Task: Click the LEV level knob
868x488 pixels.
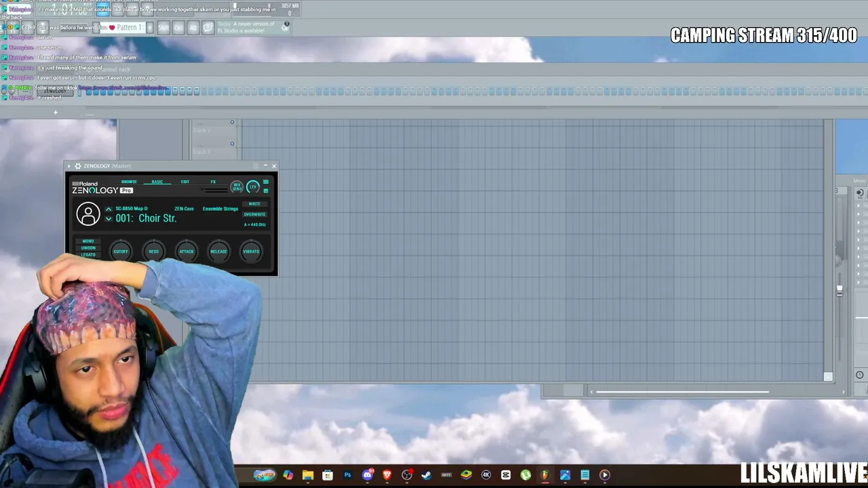Action: (x=253, y=186)
